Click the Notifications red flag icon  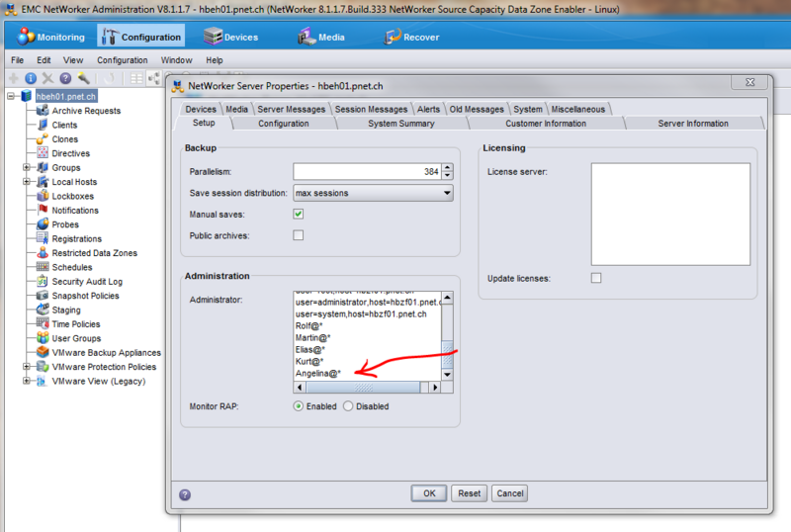(44, 211)
